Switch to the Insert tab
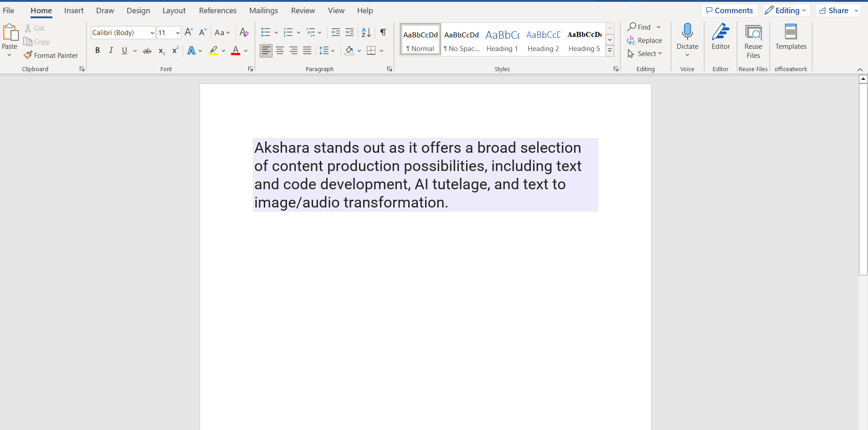This screenshot has height=430, width=868. [74, 10]
